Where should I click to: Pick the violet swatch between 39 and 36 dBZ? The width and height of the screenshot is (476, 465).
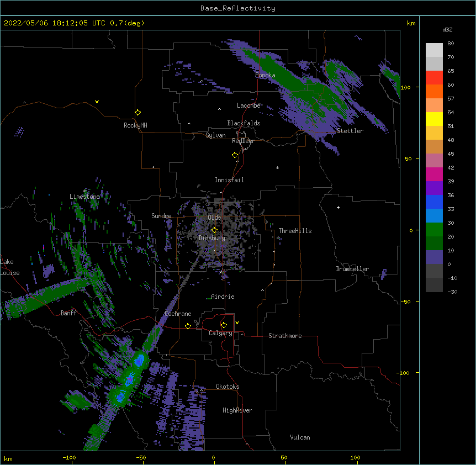click(x=434, y=188)
